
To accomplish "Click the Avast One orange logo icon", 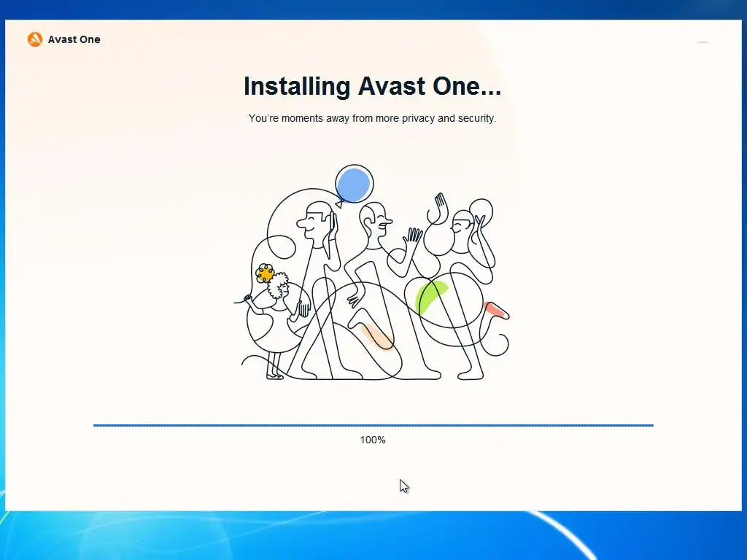I will pos(35,39).
